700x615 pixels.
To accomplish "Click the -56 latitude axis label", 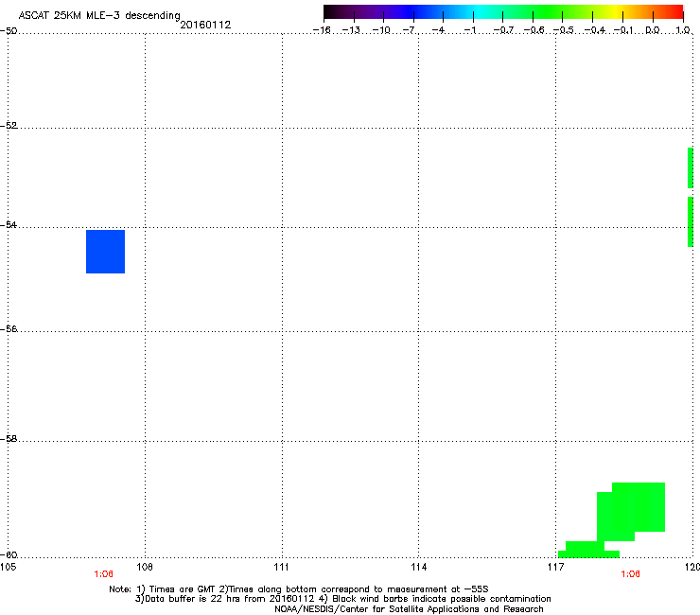I will click(9, 328).
